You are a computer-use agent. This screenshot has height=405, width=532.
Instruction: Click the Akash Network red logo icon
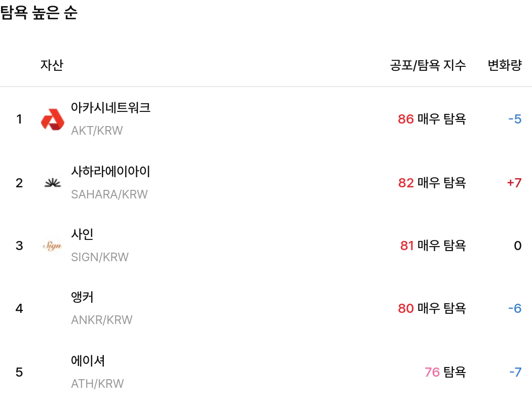coord(52,119)
